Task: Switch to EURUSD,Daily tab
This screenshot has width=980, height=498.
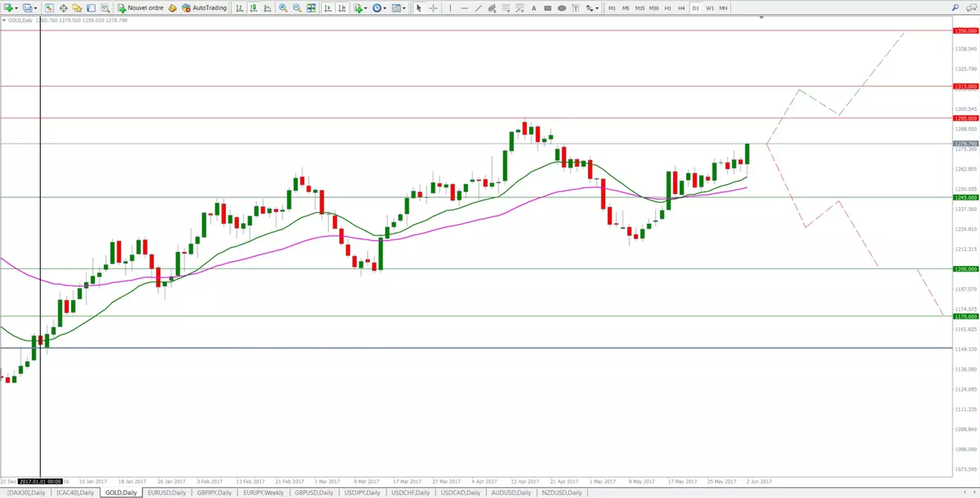Action: (166, 493)
